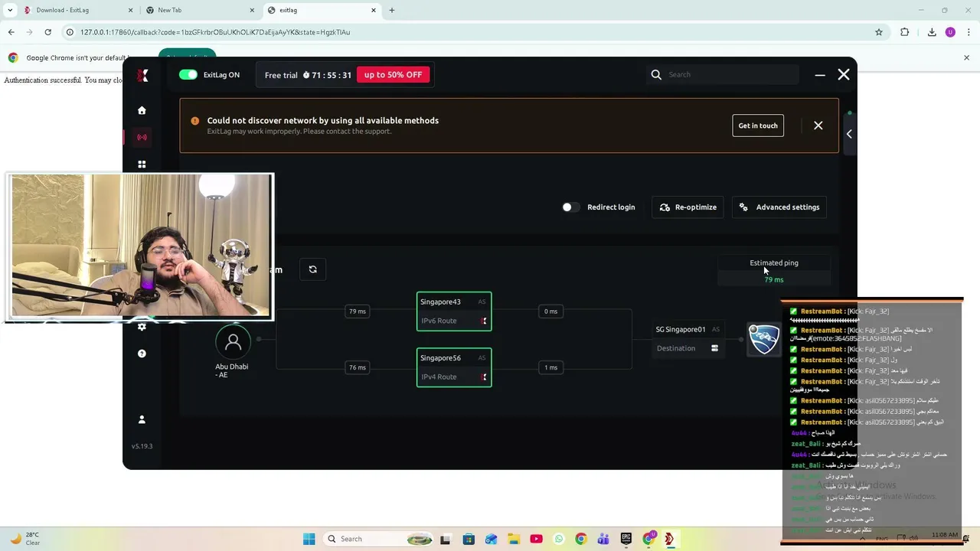Click the 79 ms latency label
980x551 pixels.
[357, 311]
